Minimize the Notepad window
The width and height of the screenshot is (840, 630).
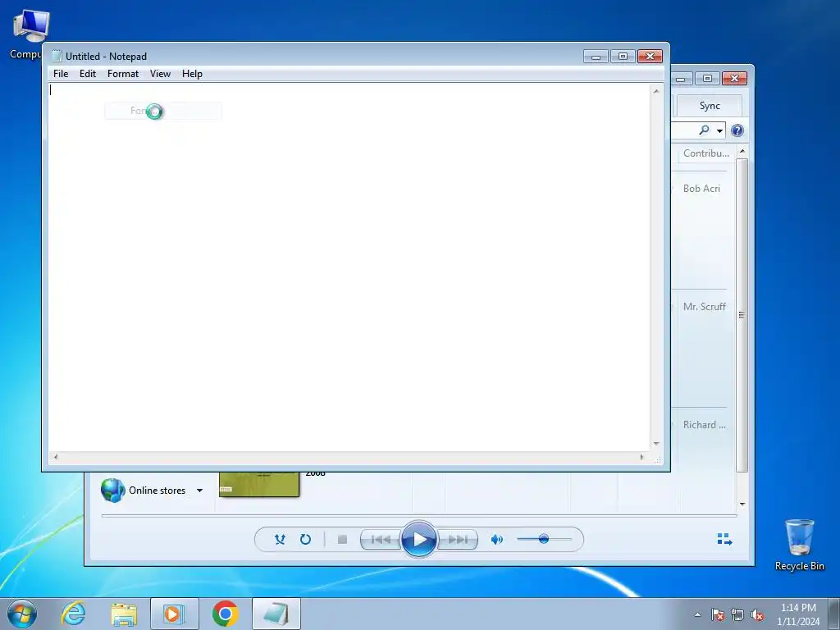coord(596,57)
